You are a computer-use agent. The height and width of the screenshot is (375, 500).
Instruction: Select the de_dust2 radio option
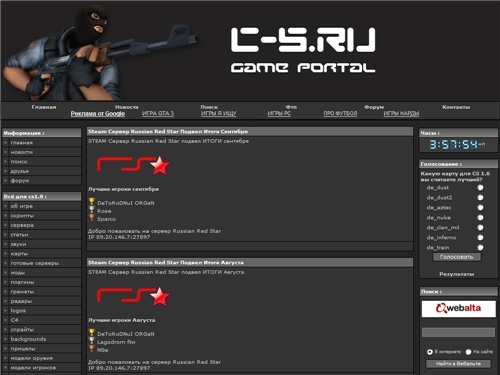click(x=480, y=198)
